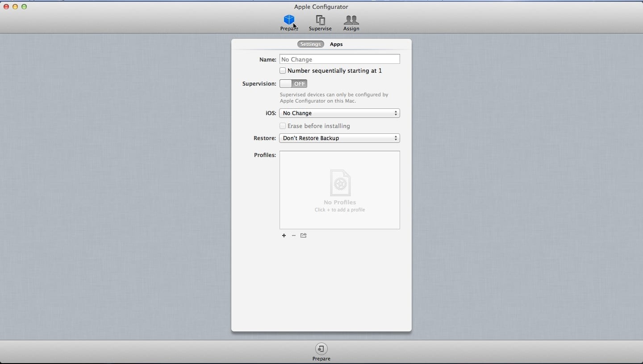Screen dimensions: 643x364
Task: Select the Prepare cube icon in toolbar
Action: coord(289,20)
